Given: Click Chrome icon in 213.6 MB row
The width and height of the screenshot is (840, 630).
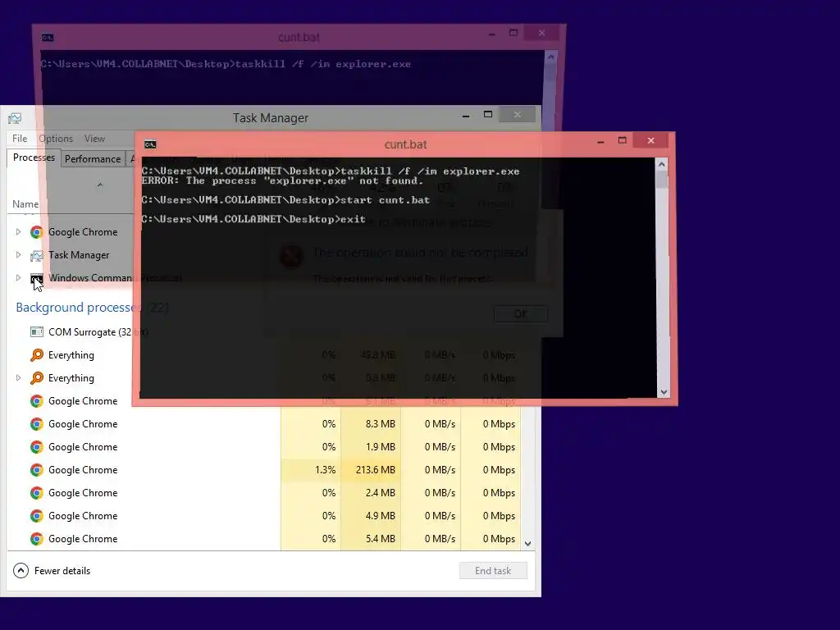Looking at the screenshot, I should (x=36, y=470).
